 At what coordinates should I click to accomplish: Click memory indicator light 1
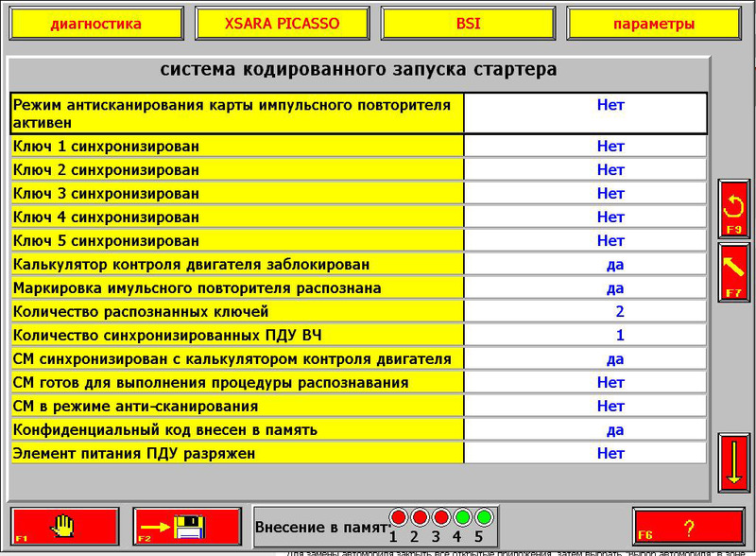(x=398, y=517)
